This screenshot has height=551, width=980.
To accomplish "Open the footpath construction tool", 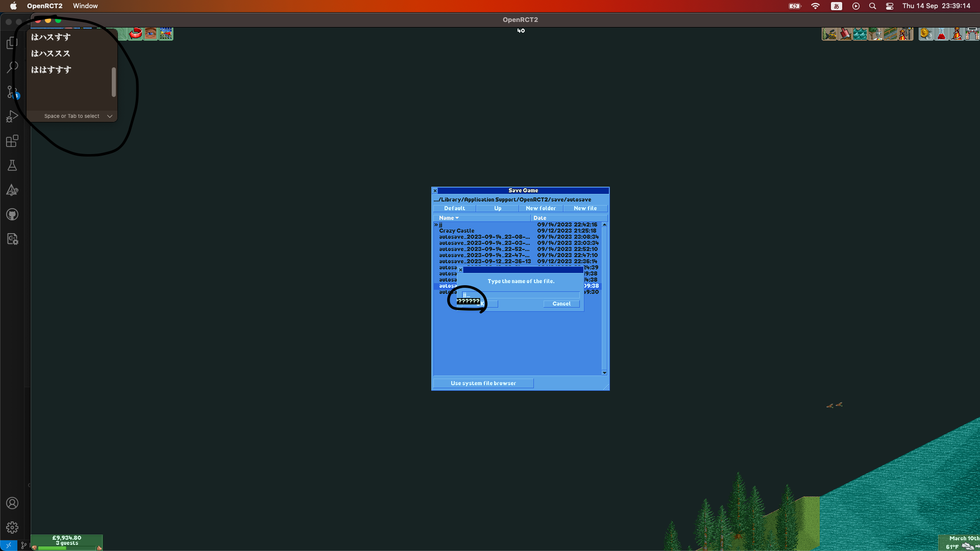I will (891, 34).
